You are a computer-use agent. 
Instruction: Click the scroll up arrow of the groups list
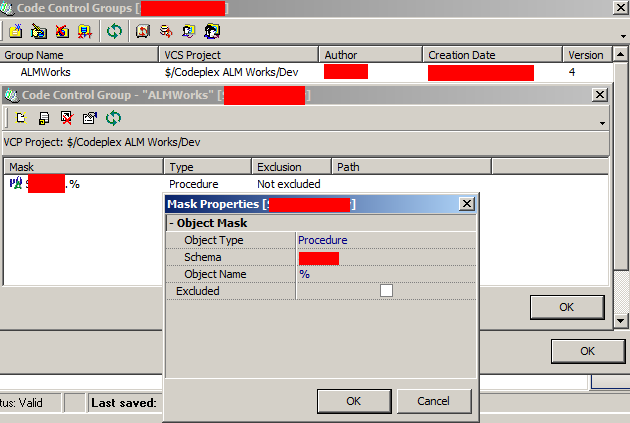tap(621, 55)
